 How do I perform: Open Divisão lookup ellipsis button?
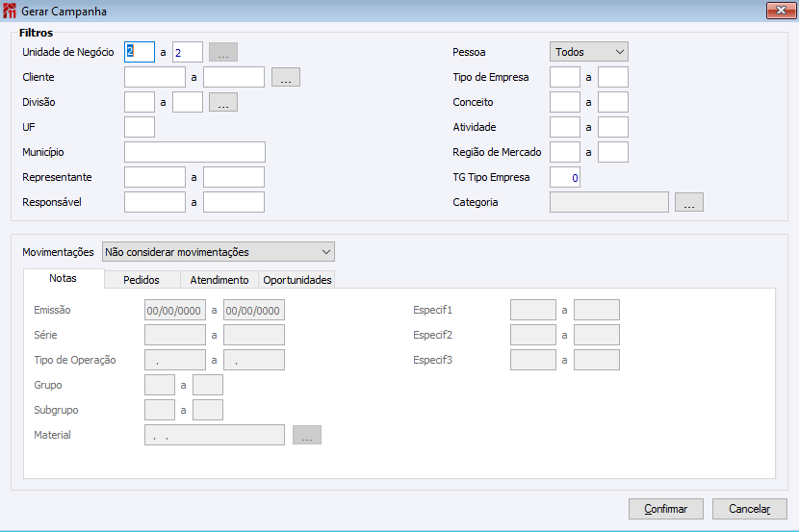click(x=222, y=102)
